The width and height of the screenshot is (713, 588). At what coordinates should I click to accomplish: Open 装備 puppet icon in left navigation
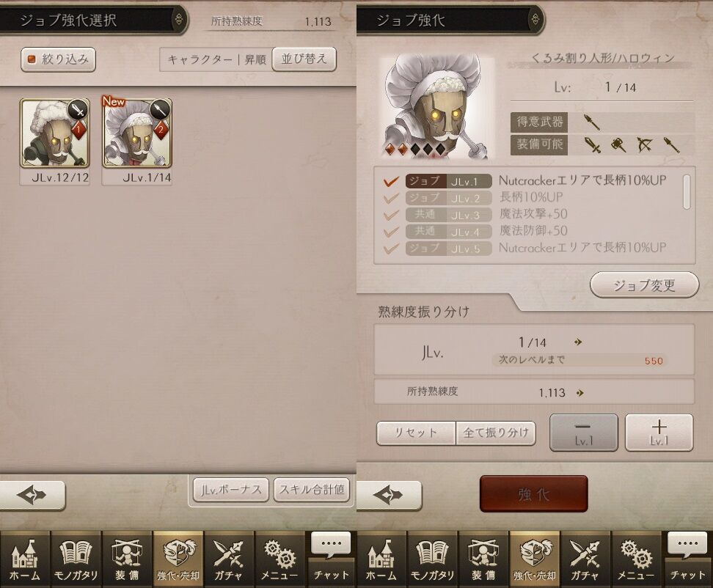coord(127,559)
